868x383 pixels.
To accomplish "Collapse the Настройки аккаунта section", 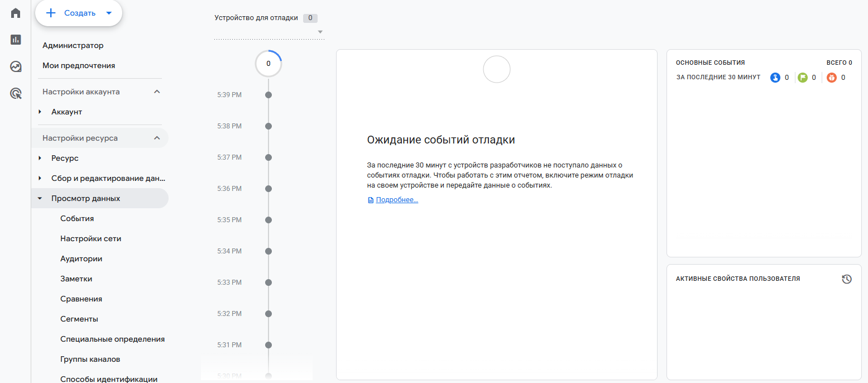I will point(157,92).
